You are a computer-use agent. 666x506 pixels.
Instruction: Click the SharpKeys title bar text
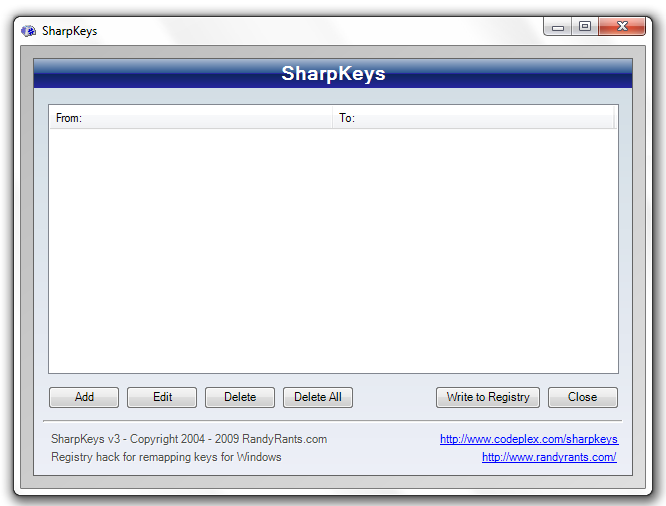point(70,31)
